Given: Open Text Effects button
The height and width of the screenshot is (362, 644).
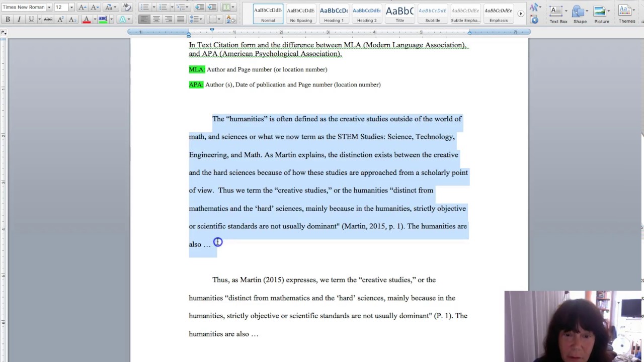Looking at the screenshot, I should coord(124,19).
